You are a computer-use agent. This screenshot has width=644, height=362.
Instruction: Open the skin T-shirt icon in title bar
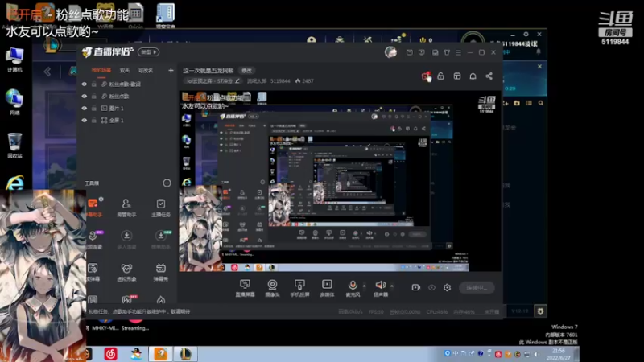[x=447, y=52]
